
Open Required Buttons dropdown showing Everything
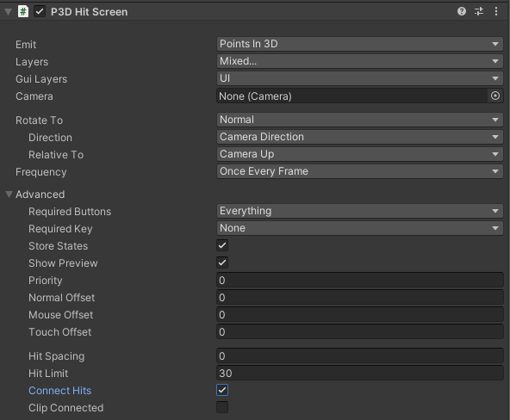(360, 211)
